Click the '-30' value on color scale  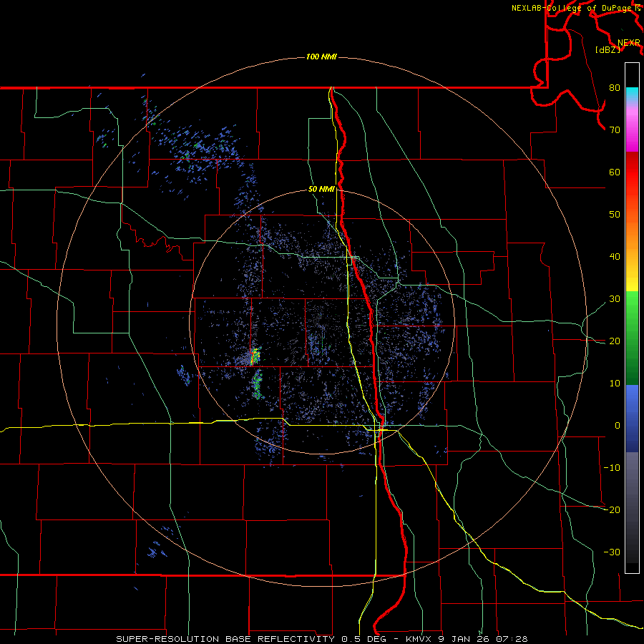(x=612, y=552)
